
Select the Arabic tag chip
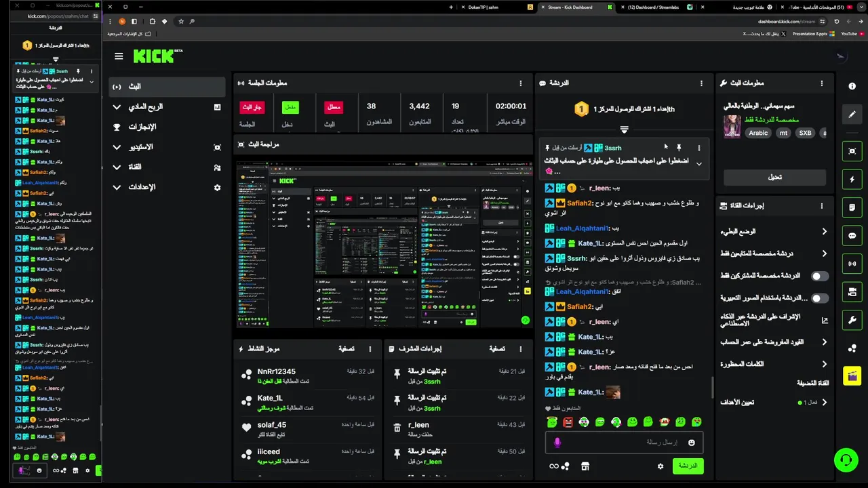click(758, 133)
